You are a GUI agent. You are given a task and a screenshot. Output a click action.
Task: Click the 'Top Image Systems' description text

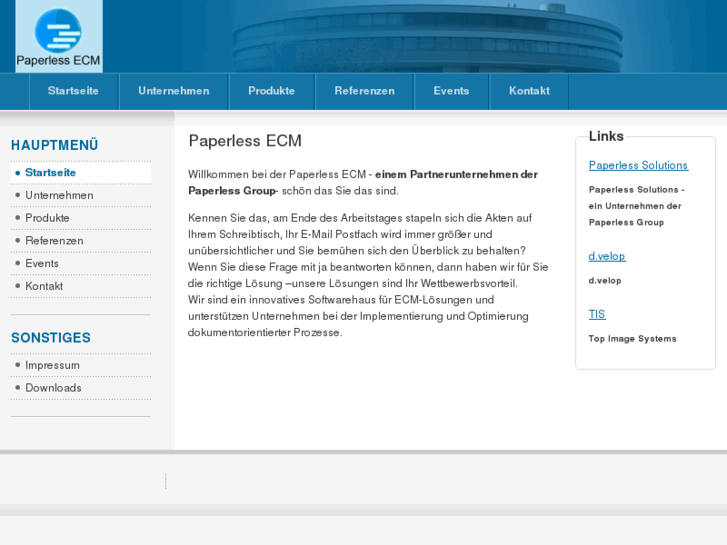(x=632, y=339)
